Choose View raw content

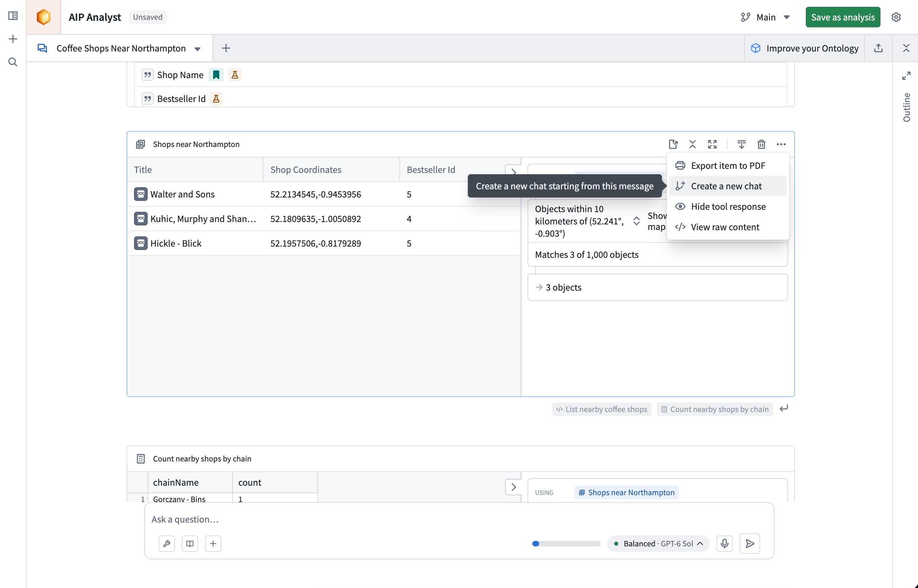pyautogui.click(x=728, y=227)
